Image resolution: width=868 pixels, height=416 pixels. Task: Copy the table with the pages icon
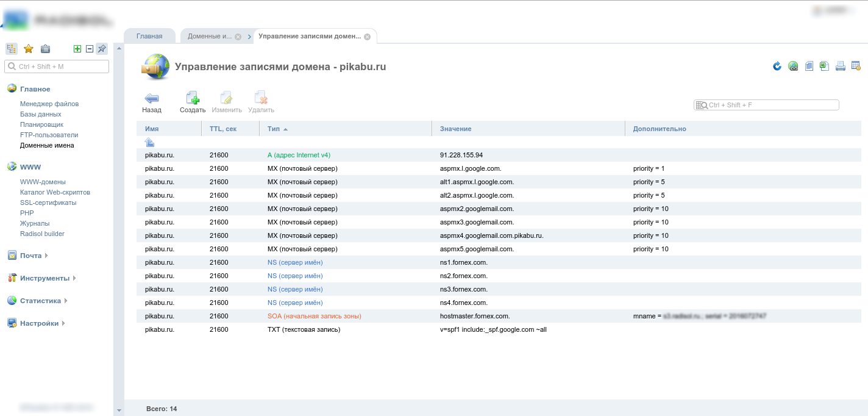tap(809, 66)
